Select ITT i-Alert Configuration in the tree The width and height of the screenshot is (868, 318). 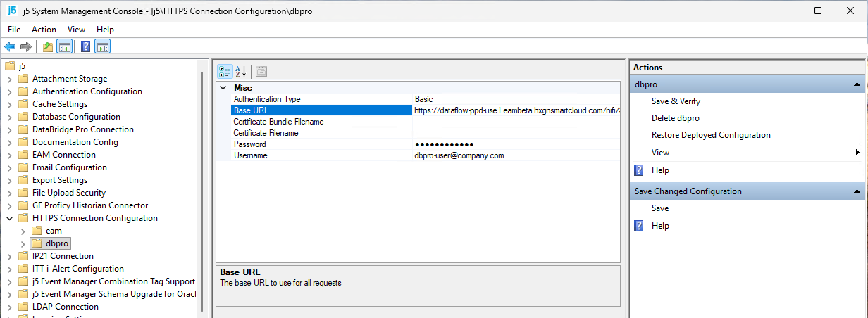[78, 269]
